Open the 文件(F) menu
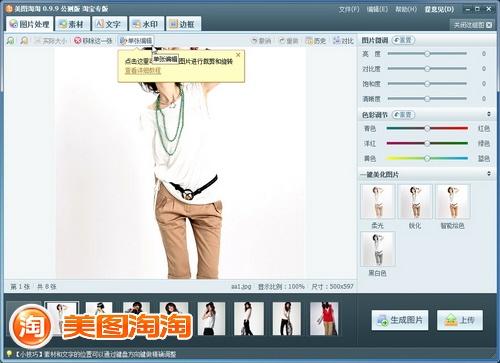500x363 pixels. (x=349, y=9)
